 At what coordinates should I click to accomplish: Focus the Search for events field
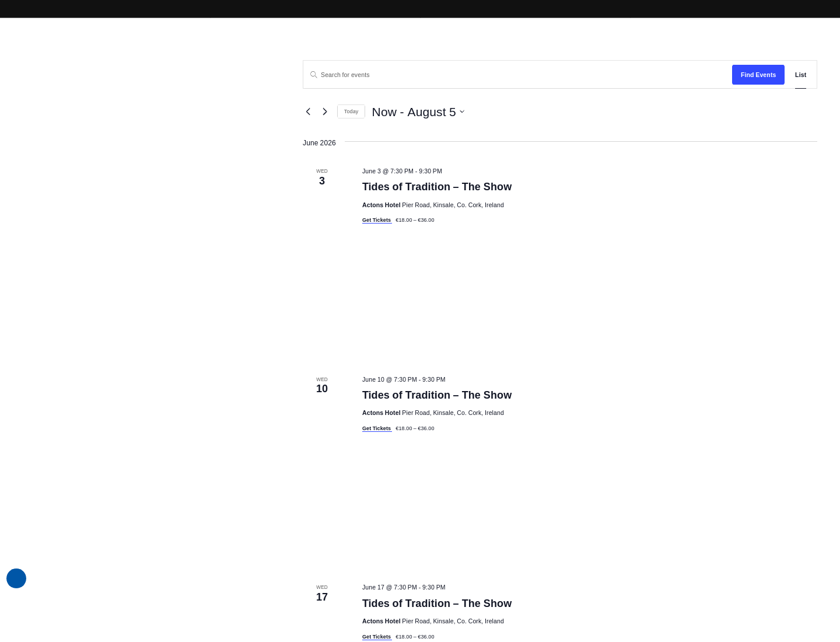(x=522, y=75)
